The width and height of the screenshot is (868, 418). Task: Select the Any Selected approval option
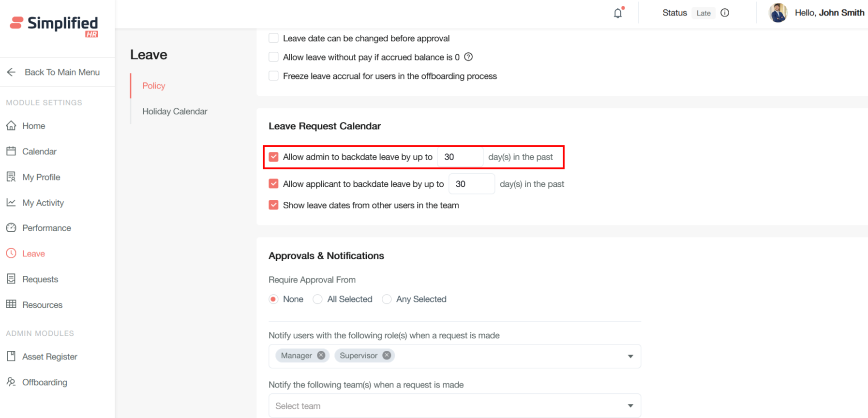[387, 299]
